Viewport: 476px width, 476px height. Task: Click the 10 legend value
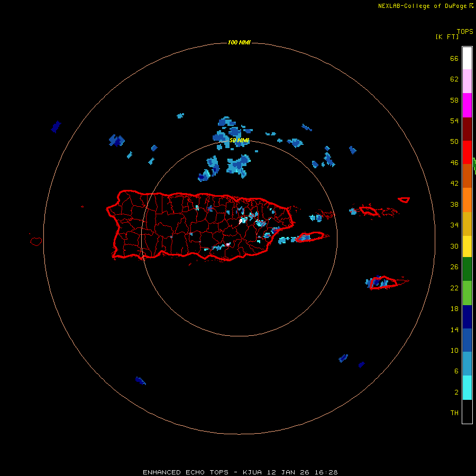pos(454,351)
